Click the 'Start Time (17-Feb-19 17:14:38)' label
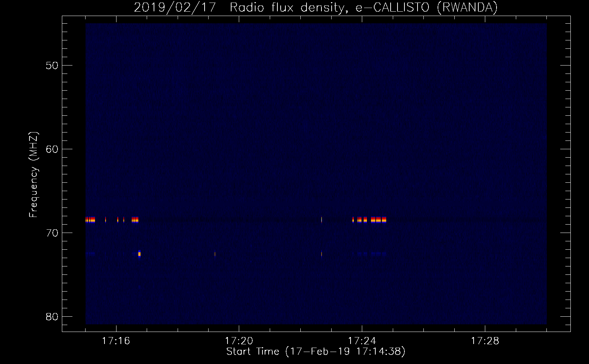The width and height of the screenshot is (589, 364). (316, 352)
